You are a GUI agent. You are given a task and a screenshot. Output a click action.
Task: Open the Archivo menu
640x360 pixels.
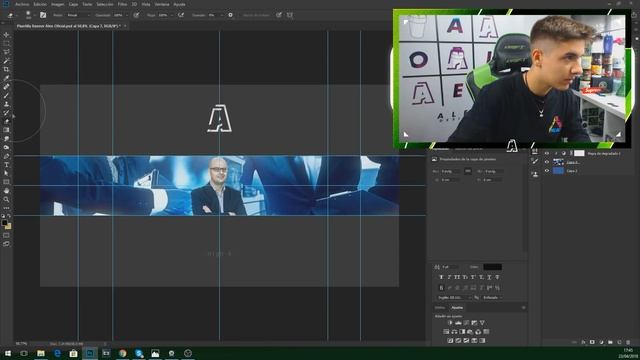point(22,4)
